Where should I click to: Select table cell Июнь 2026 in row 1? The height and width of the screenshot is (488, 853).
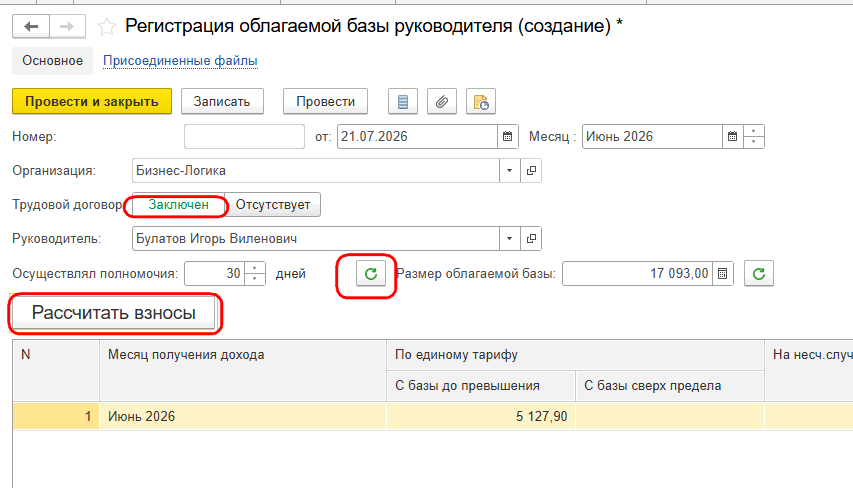click(x=243, y=417)
